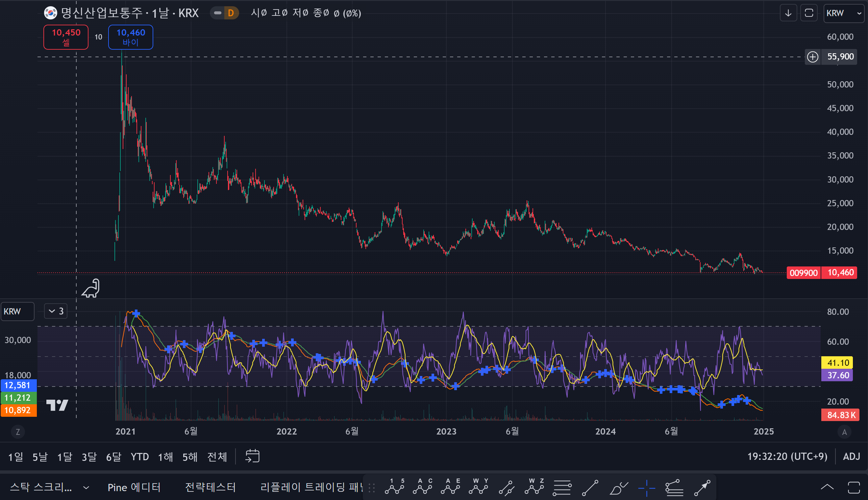Click the red 10,450 sell button
The image size is (868, 500).
point(66,37)
